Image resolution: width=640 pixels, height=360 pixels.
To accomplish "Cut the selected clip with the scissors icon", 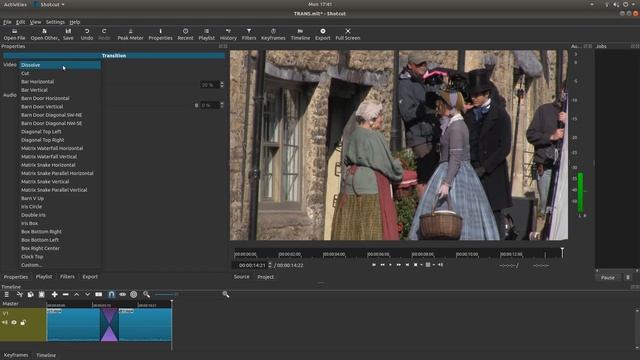I will (19, 294).
